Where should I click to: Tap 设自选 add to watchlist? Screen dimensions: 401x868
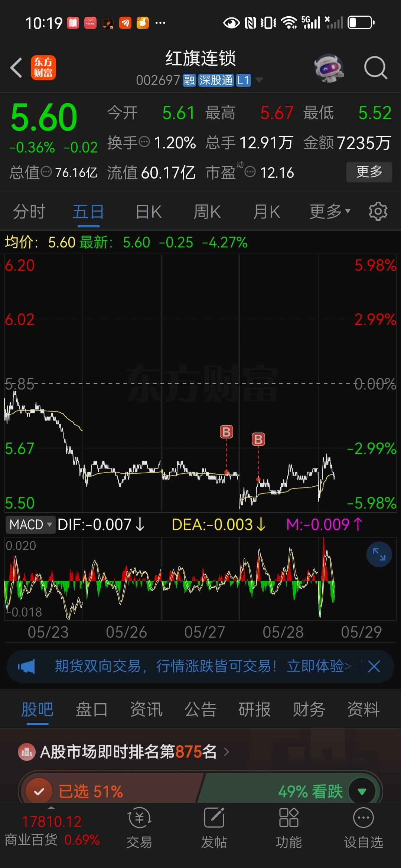coord(363,828)
